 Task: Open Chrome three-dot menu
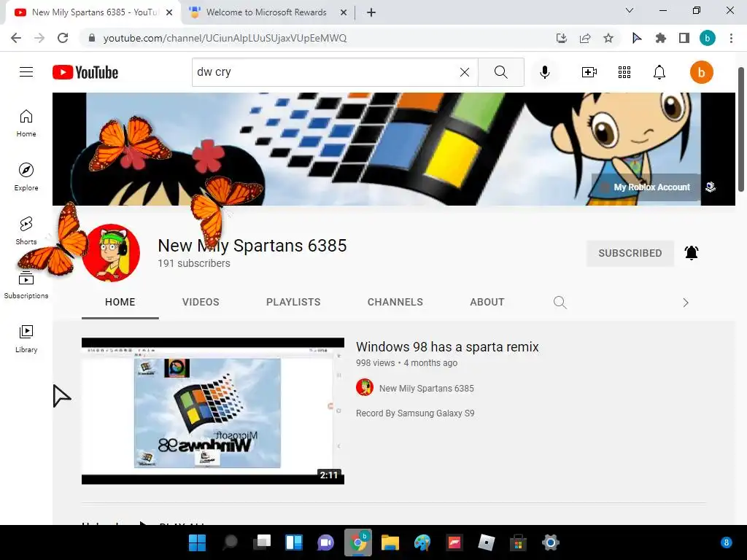pos(731,38)
